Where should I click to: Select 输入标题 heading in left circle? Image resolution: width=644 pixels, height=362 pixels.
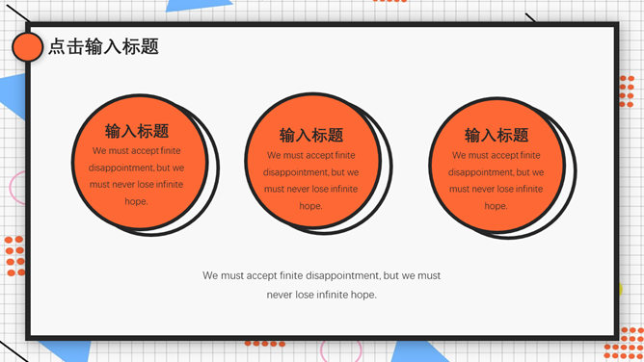[x=137, y=131]
